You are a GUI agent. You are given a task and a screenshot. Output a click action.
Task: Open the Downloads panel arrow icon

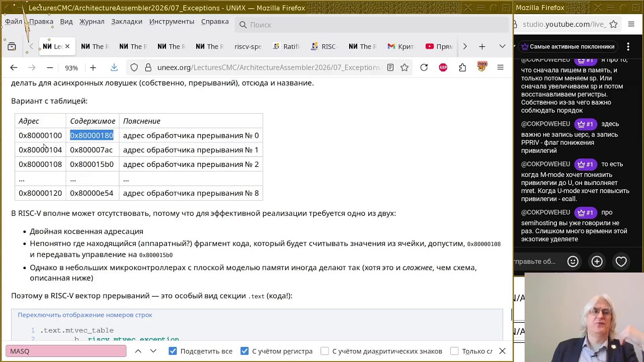[114, 67]
